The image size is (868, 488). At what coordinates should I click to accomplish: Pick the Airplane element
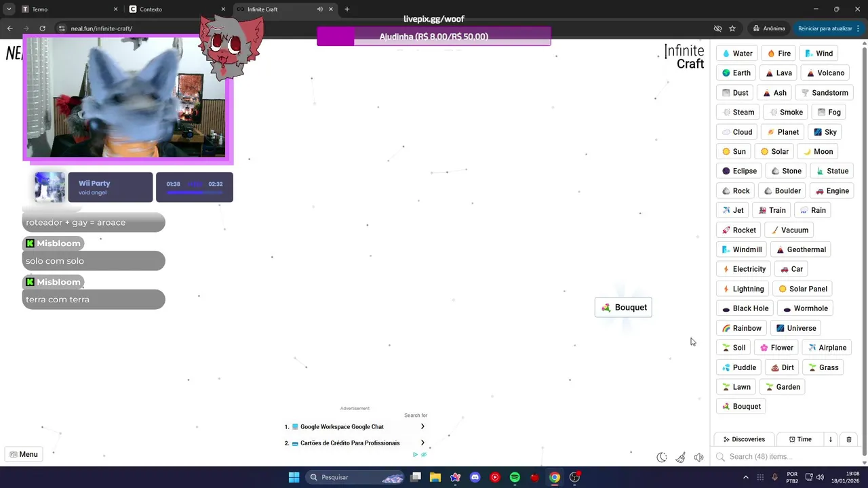click(x=827, y=348)
